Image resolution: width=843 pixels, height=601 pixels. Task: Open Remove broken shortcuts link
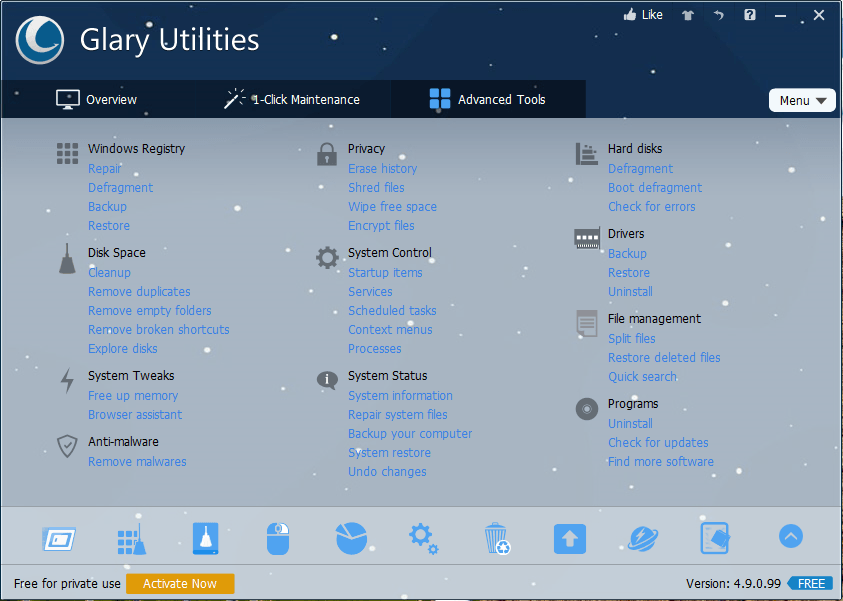(159, 330)
